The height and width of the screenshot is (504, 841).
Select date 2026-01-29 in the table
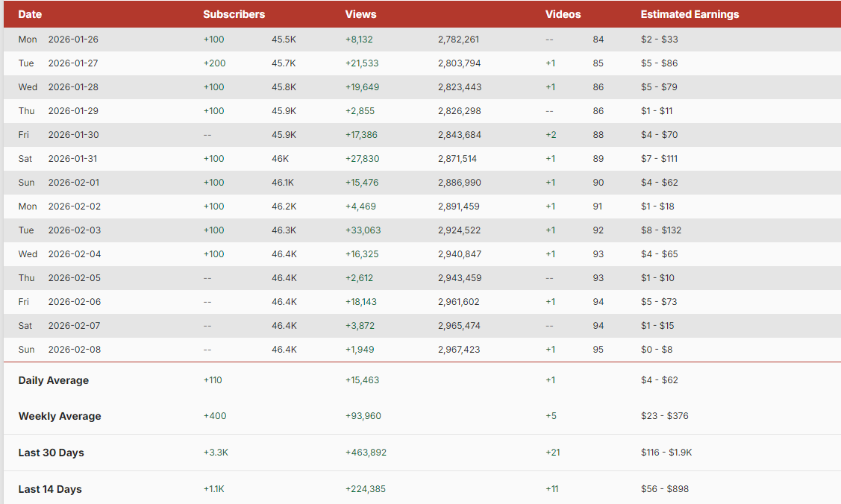tap(73, 111)
